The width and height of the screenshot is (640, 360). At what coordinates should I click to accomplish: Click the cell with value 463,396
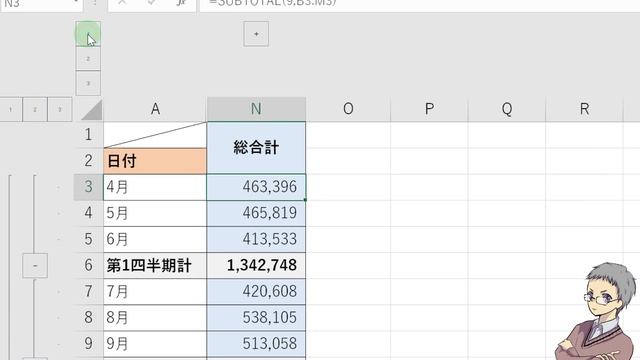pyautogui.click(x=256, y=187)
